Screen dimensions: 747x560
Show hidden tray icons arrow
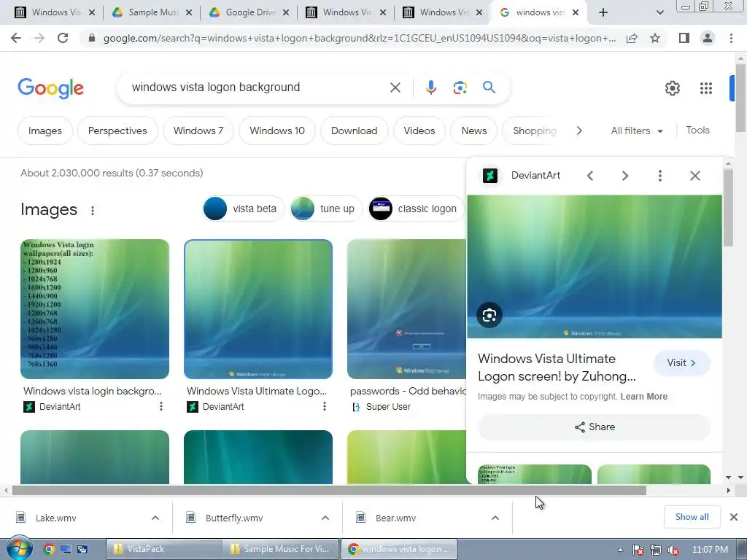[x=620, y=550]
